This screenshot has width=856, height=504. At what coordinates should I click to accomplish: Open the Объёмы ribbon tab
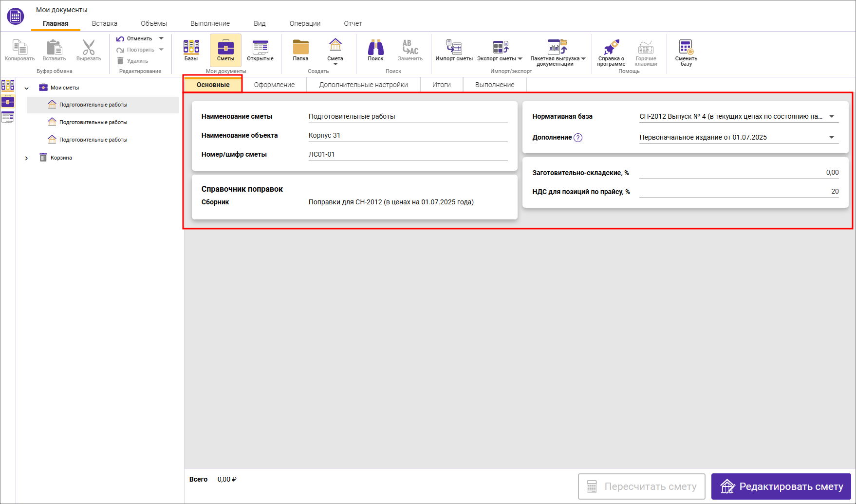(154, 23)
